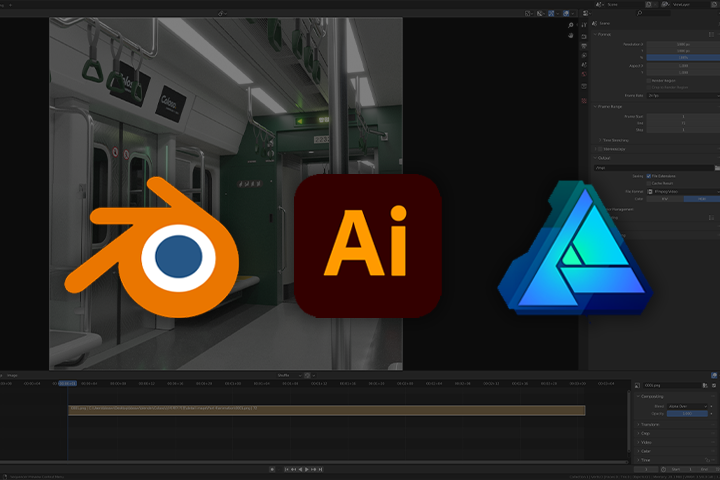Jump to the end frame

pyautogui.click(x=321, y=469)
